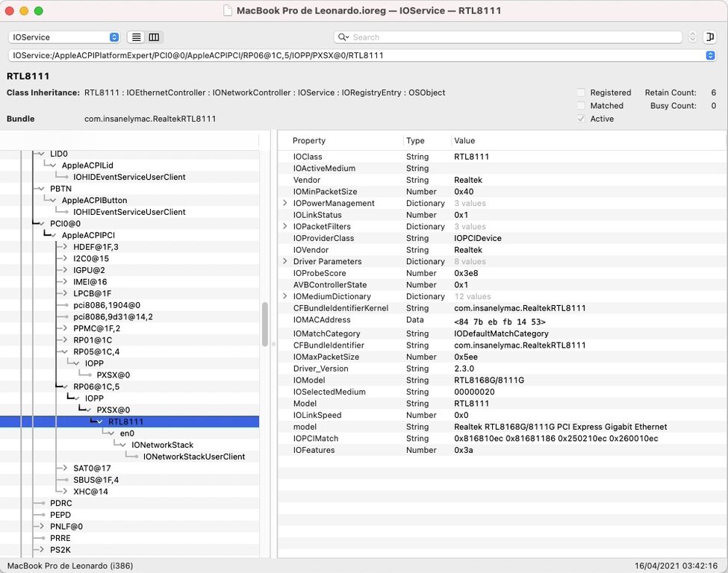This screenshot has height=573, width=728.
Task: Select the PDRC tree item
Action: [60, 503]
